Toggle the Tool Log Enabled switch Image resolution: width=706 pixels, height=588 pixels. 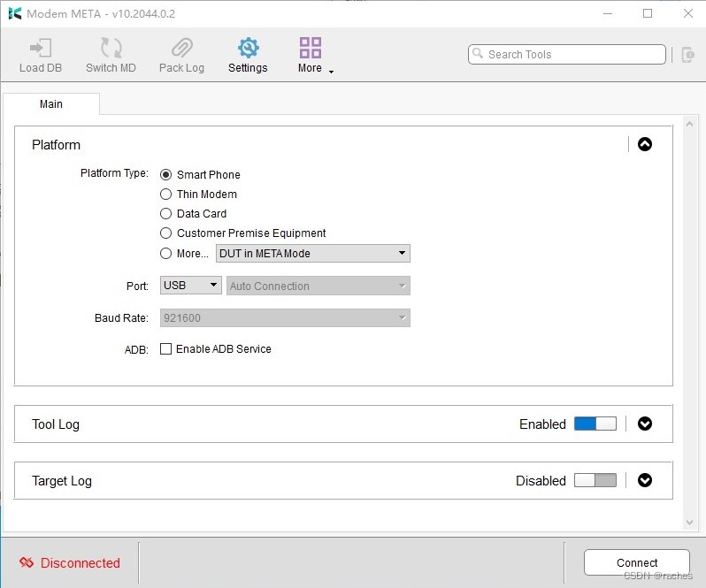click(x=595, y=424)
